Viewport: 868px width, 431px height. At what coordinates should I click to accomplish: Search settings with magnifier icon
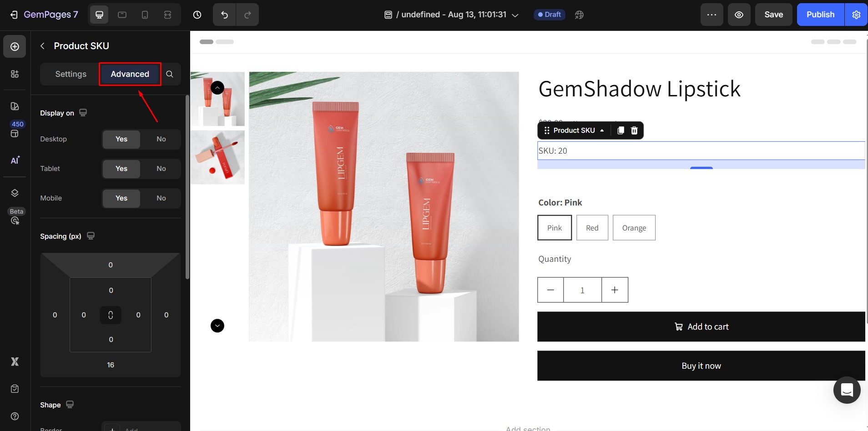click(170, 74)
